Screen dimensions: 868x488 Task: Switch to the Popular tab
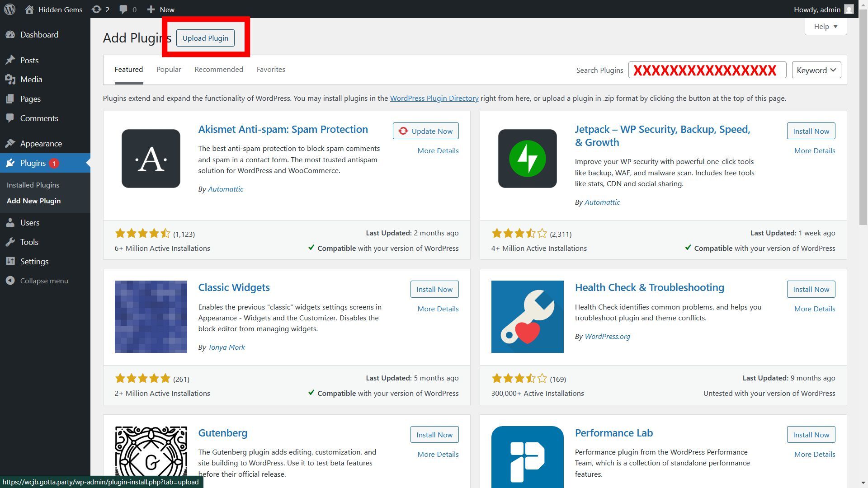169,70
